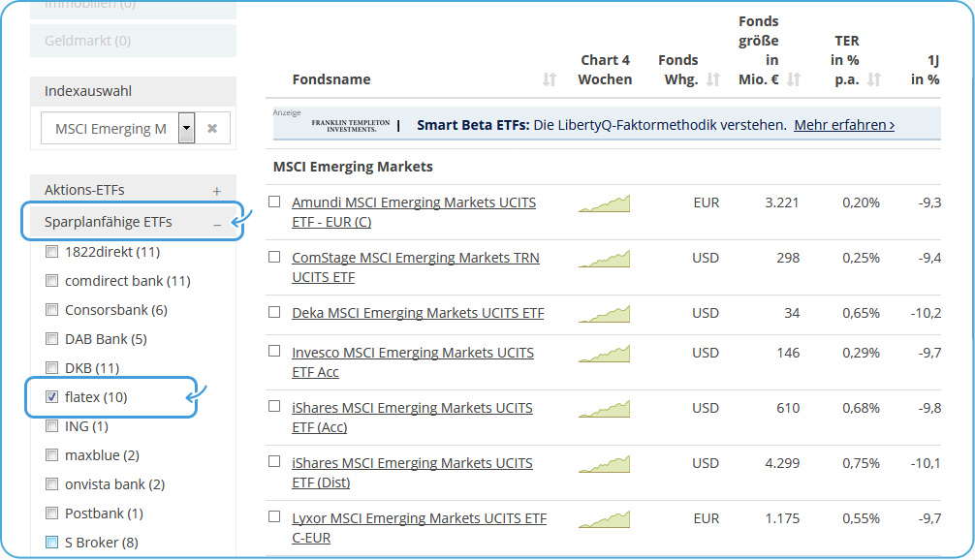Open ComStage MSCI Emerging Markets TRN UCITS ETF
This screenshot has height=560, width=975.
coord(416,267)
